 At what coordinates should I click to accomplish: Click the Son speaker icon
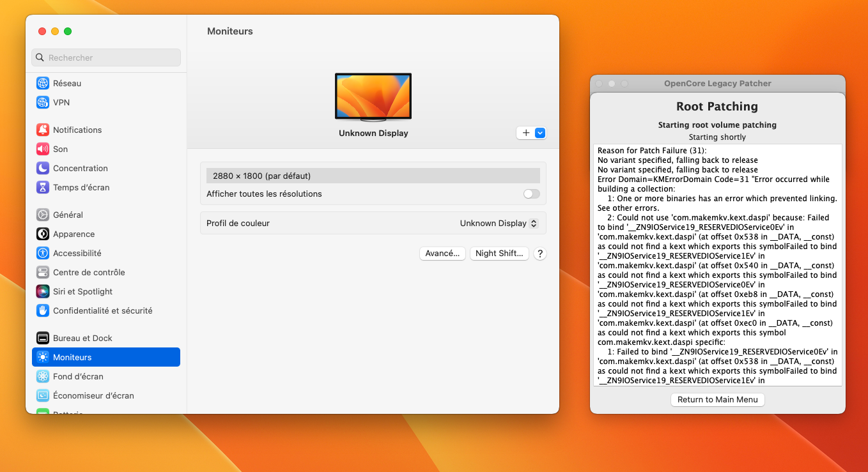tap(43, 149)
